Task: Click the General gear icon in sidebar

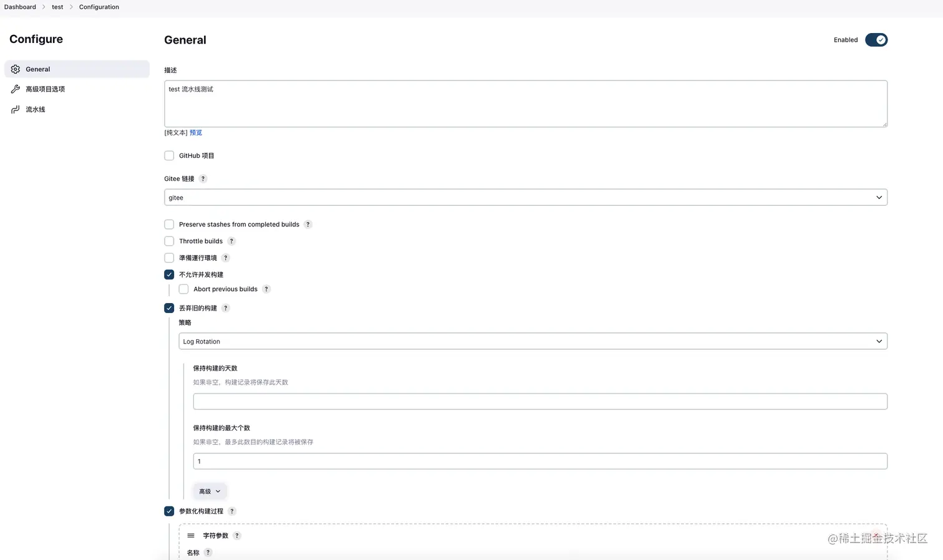Action: (x=16, y=69)
